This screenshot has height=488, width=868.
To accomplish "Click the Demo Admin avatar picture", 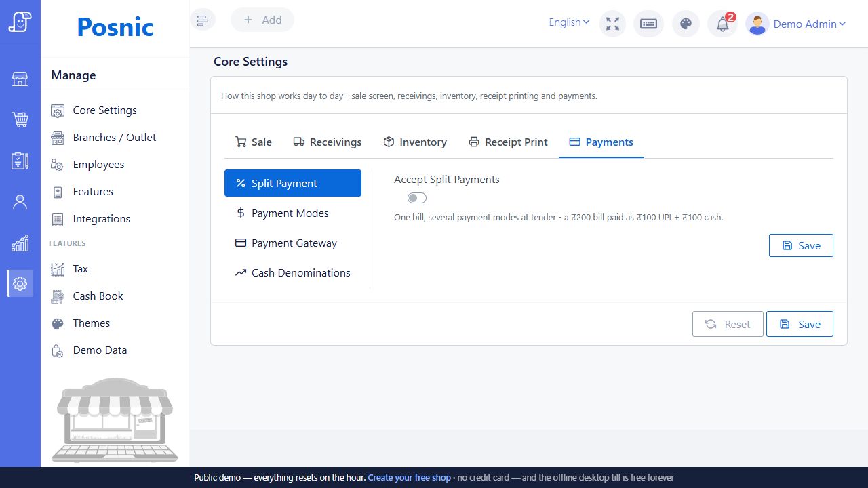I will tap(757, 24).
